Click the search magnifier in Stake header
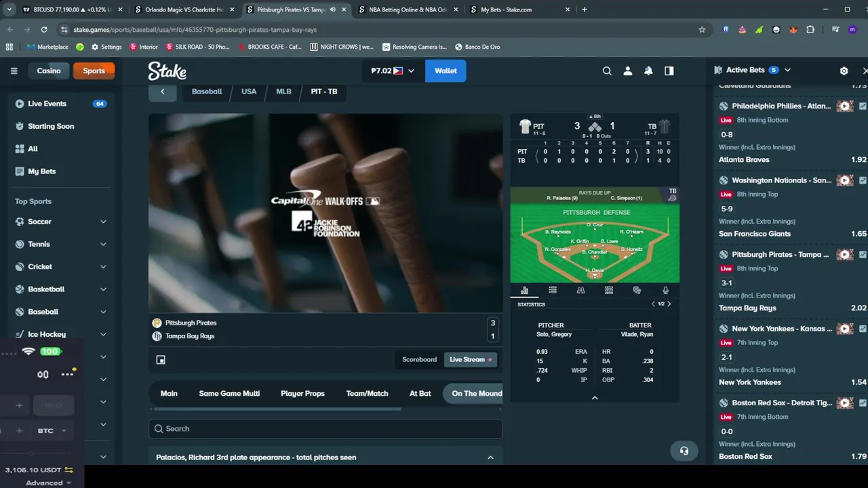This screenshot has height=488, width=868. tap(607, 70)
